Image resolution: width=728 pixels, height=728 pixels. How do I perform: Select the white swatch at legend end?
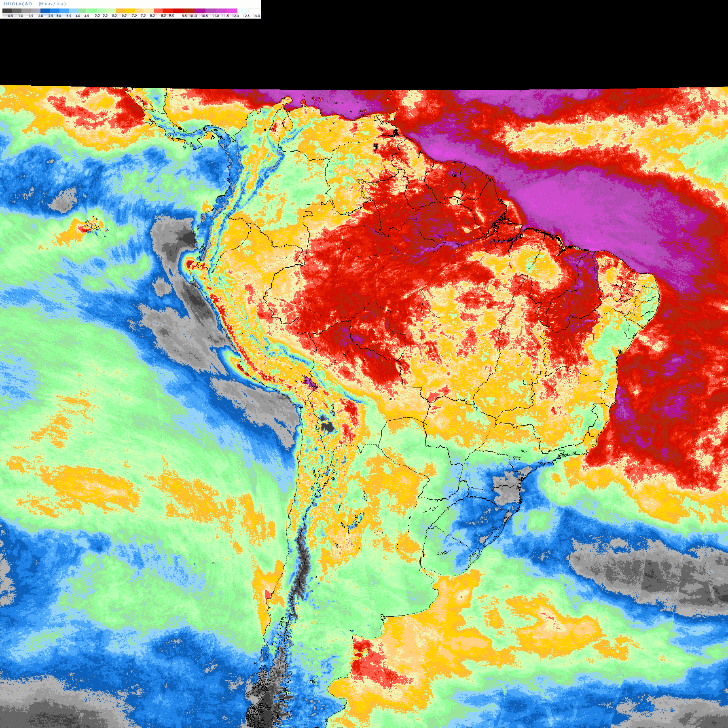point(254,11)
